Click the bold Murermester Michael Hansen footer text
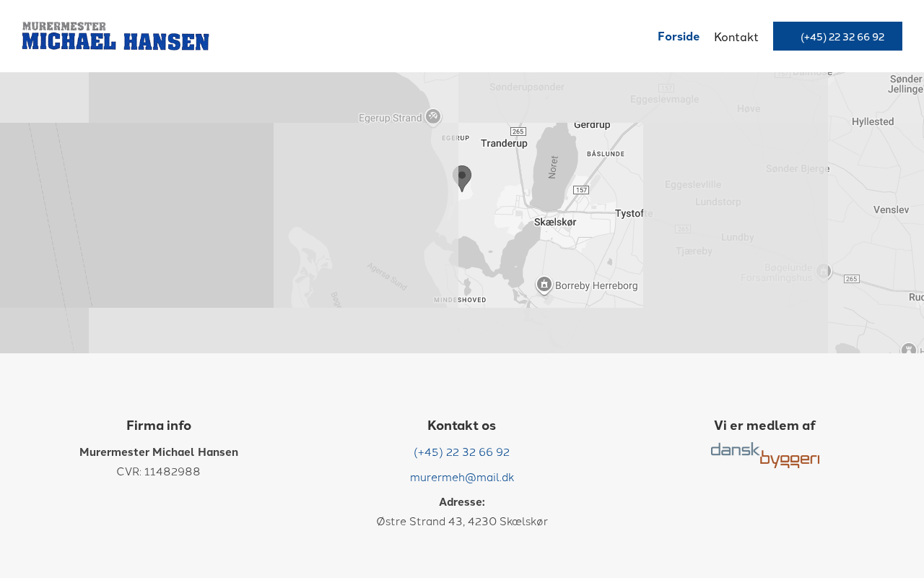Viewport: 924px width, 578px height. (159, 452)
